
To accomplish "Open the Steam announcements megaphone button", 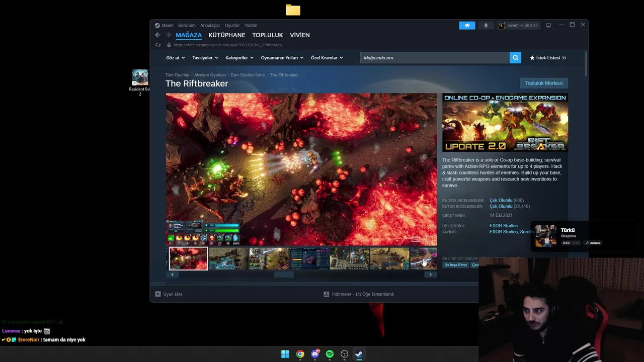I will (467, 25).
